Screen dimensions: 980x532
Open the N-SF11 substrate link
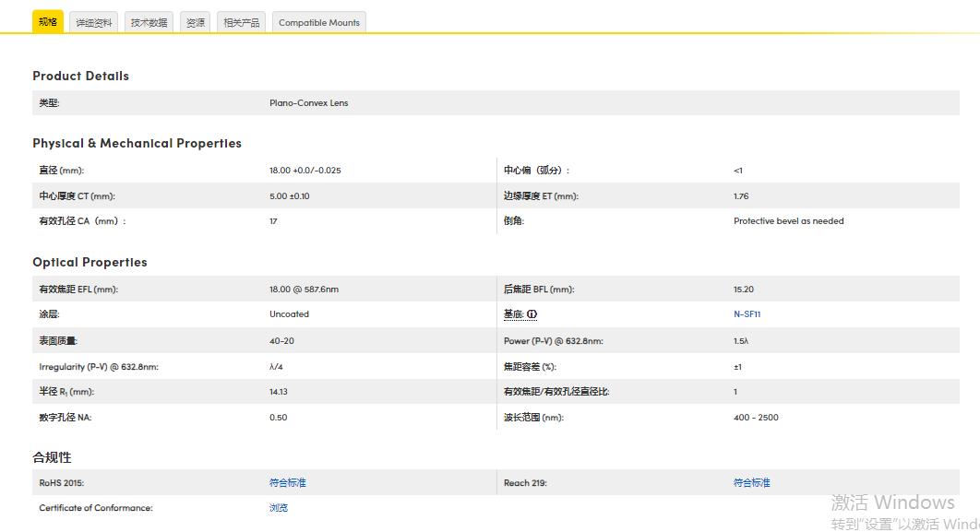pos(747,314)
